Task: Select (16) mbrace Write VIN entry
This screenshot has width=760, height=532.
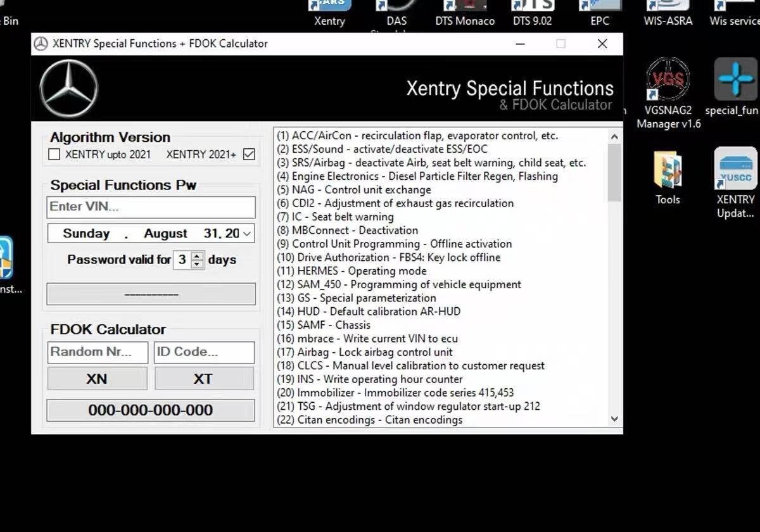Action: point(367,338)
